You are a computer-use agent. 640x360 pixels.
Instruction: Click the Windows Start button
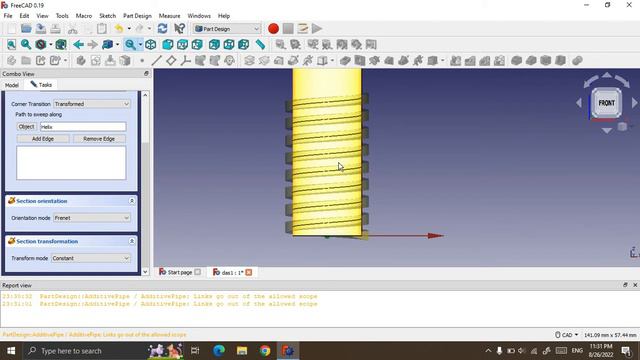point(11,351)
